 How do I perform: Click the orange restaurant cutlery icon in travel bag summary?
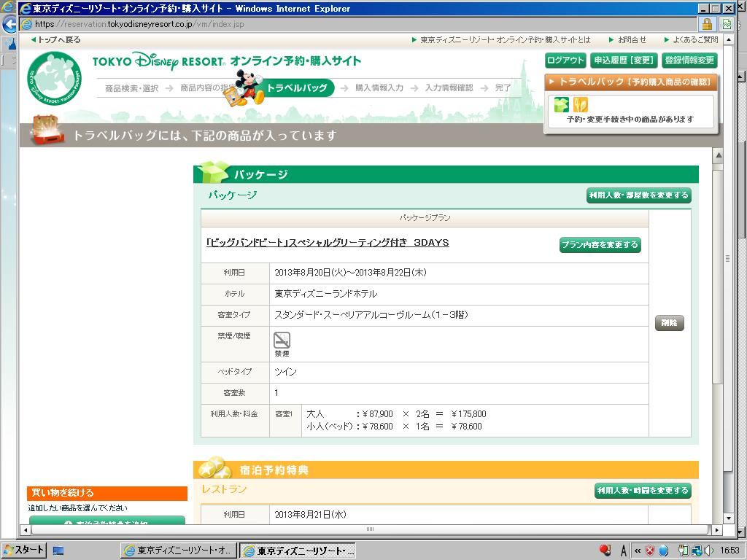580,105
